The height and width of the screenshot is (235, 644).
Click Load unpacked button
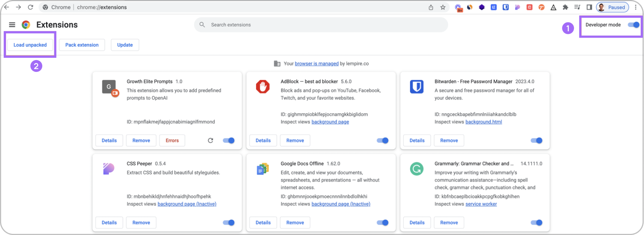coord(30,45)
